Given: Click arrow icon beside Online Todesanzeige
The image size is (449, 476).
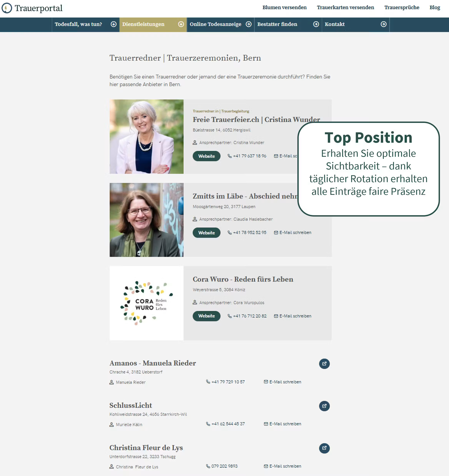Looking at the screenshot, I should coord(249,24).
